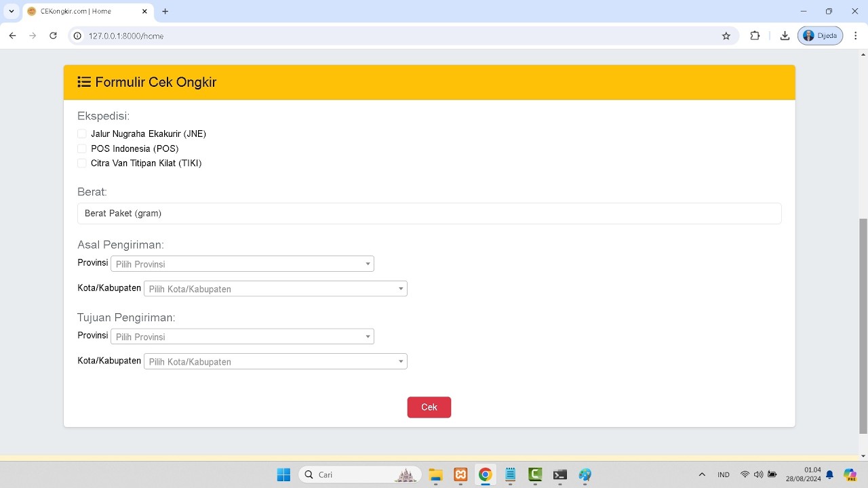
Task: Open the Chrome extensions puzzle icon
Action: tap(755, 36)
